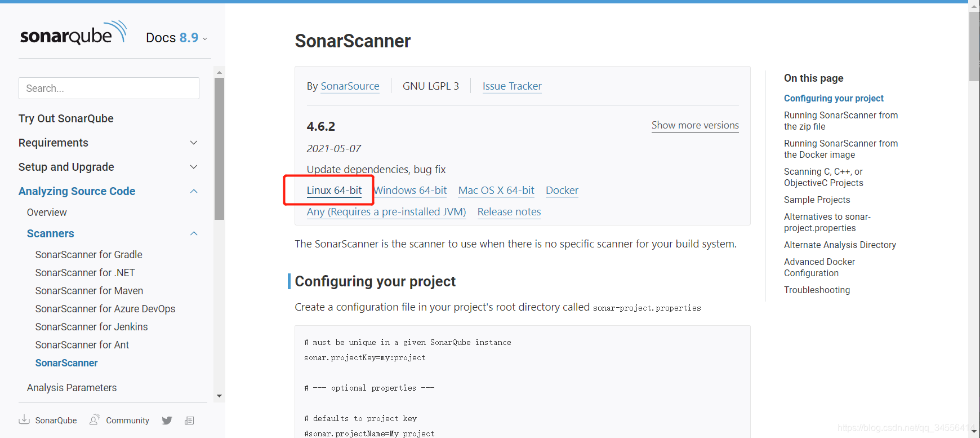Collapse the Analyzing Source Code section

[x=193, y=191]
